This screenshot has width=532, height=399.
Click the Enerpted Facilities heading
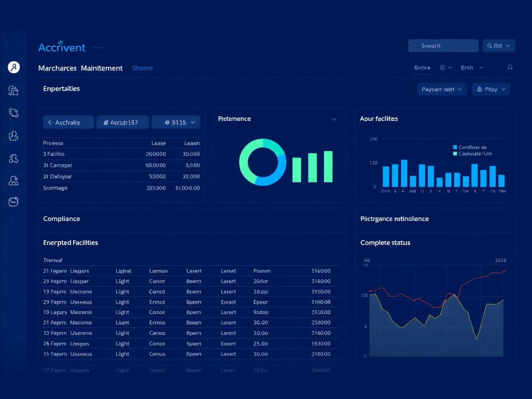(x=71, y=243)
